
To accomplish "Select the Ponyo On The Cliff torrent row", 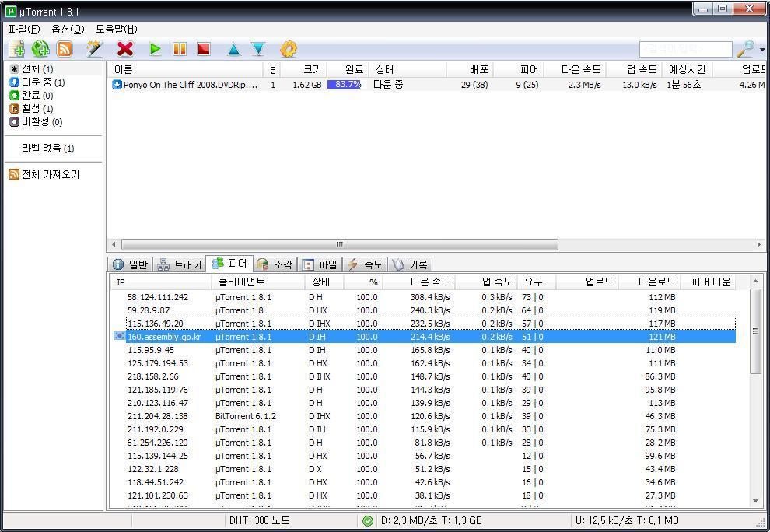I will click(190, 85).
